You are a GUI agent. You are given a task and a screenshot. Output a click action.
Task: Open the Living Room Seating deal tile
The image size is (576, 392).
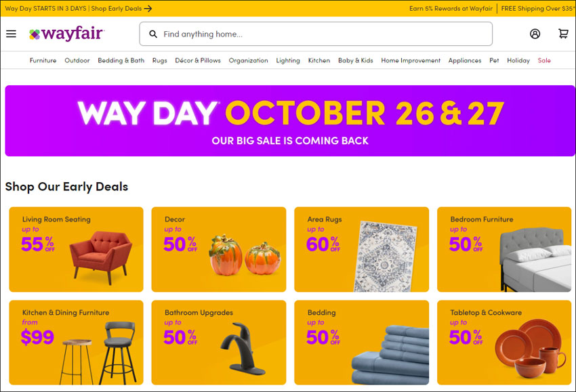76,250
